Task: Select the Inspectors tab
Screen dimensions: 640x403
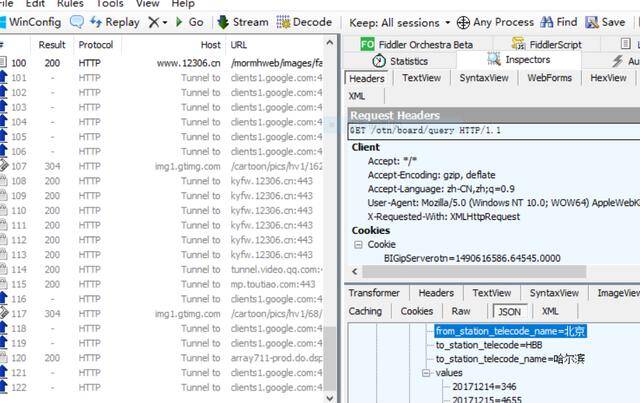Action: [x=518, y=60]
